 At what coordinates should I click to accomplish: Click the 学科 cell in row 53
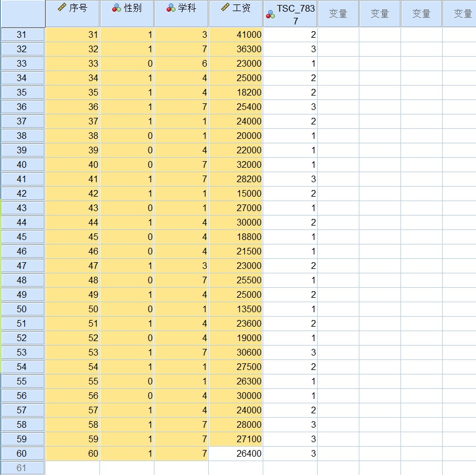click(181, 352)
